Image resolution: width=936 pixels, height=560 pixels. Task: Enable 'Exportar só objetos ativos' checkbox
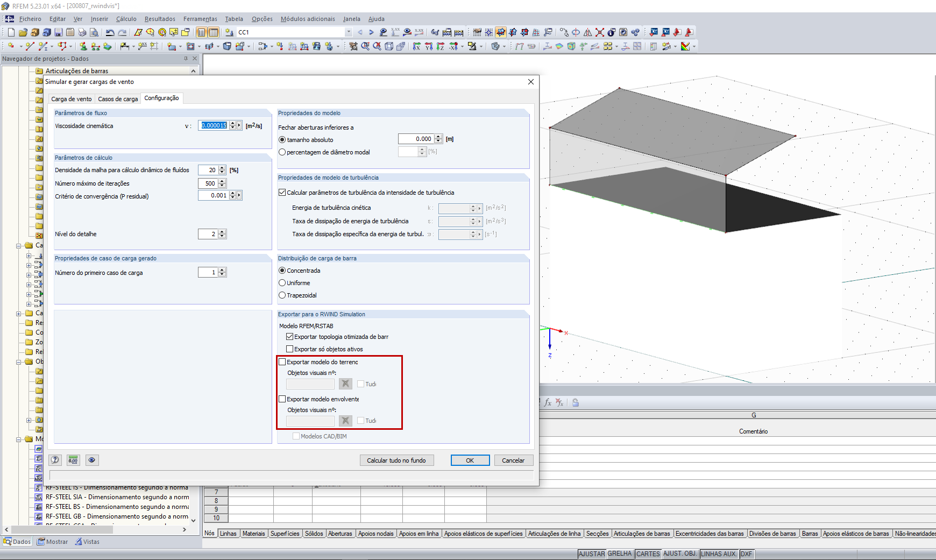tap(290, 349)
